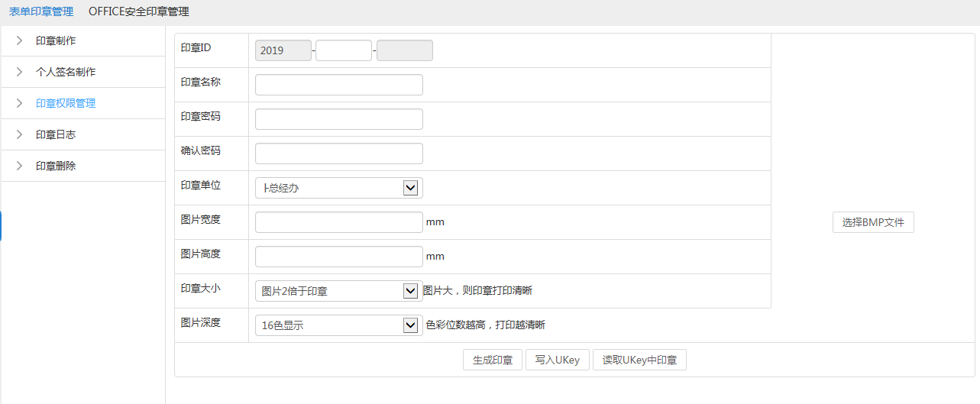Click the 生成印章 button
The height and width of the screenshot is (404, 980).
492,360
